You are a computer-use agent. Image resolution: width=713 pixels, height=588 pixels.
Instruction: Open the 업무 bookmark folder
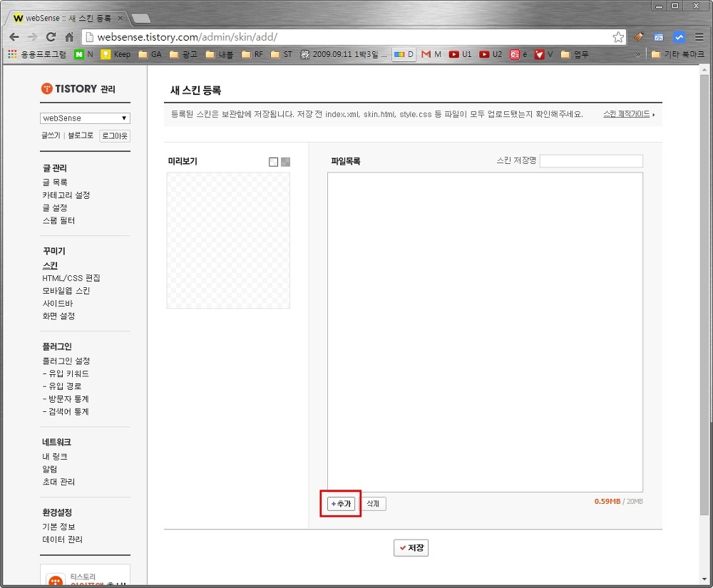pyautogui.click(x=575, y=55)
